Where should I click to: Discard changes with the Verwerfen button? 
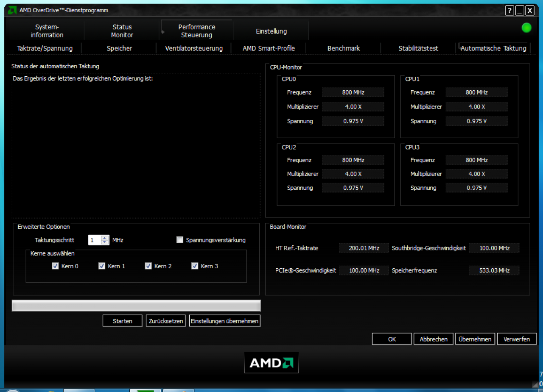[517, 339]
